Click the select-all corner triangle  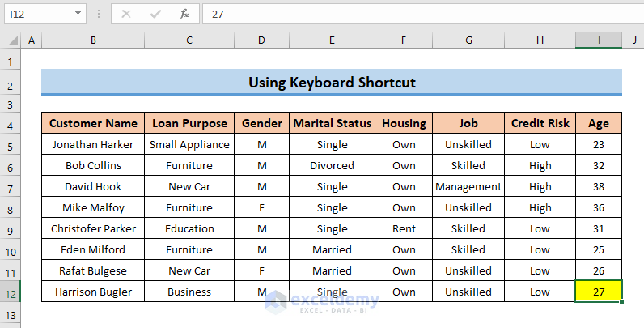pos(11,40)
